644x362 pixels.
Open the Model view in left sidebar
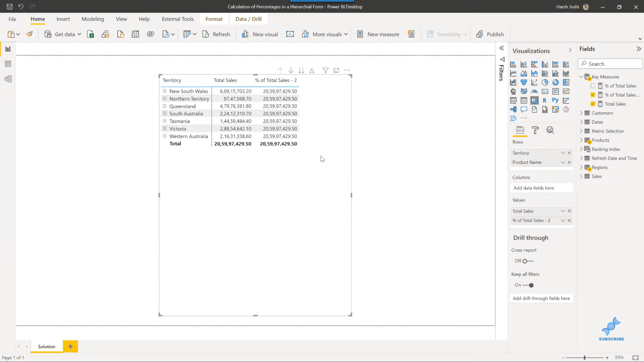(8, 79)
